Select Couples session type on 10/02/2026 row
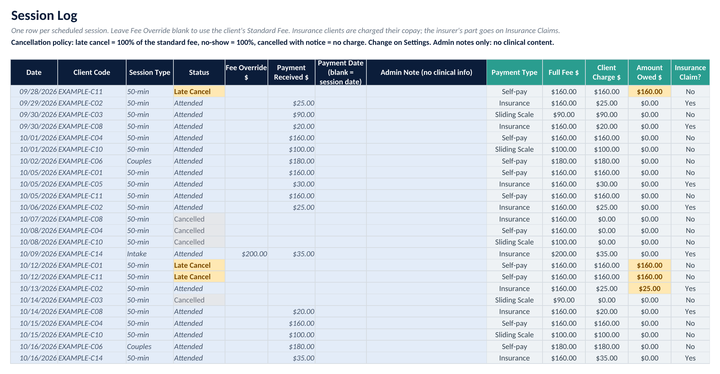 point(150,161)
